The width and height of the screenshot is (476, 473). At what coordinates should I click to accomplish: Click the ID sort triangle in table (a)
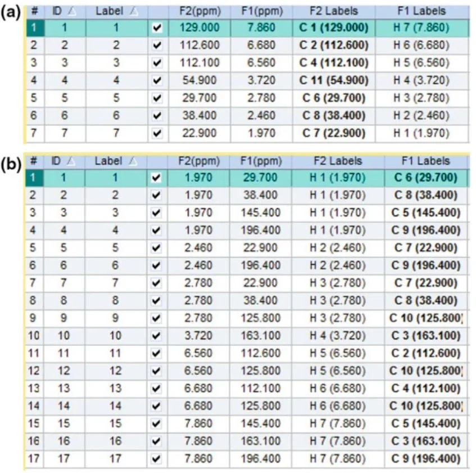[x=72, y=11]
